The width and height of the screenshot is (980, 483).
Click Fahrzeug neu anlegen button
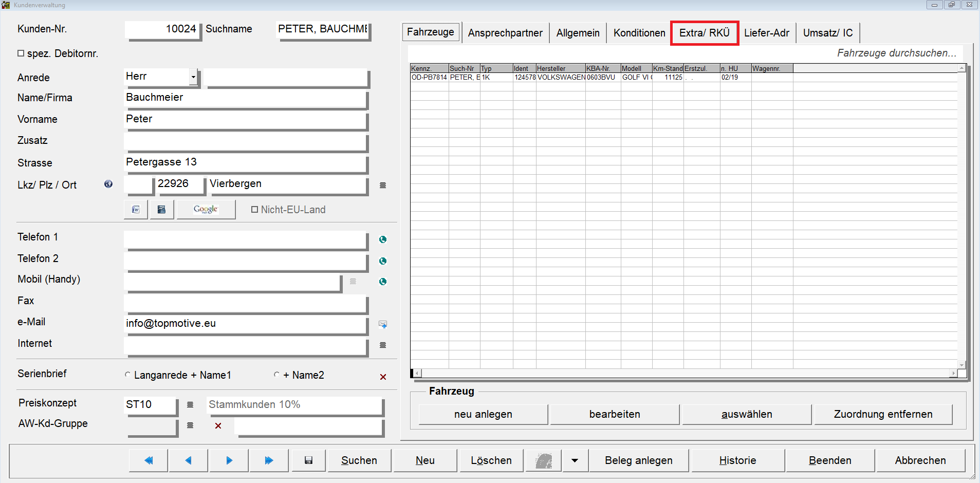(x=483, y=414)
